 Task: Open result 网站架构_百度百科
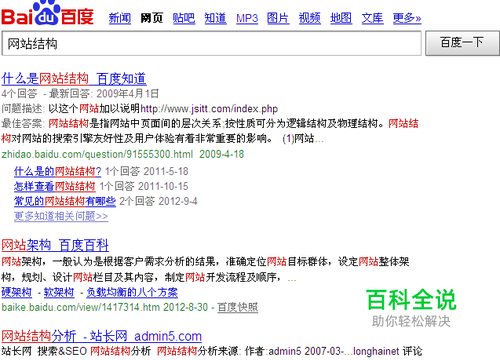[55, 246]
